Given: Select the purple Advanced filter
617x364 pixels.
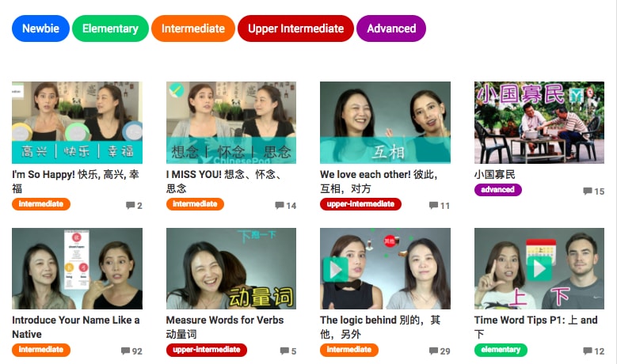Looking at the screenshot, I should (x=391, y=28).
